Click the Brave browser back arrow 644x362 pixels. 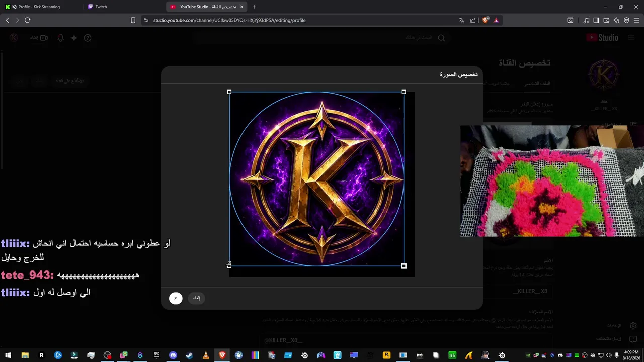[8, 20]
